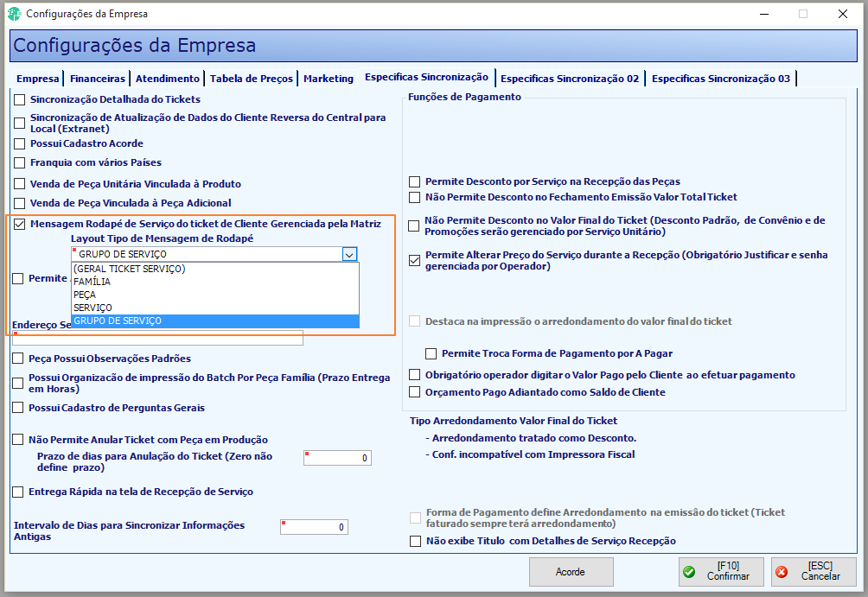The width and height of the screenshot is (868, 597).
Task: Switch to the Financeiras tab
Action: [x=98, y=79]
